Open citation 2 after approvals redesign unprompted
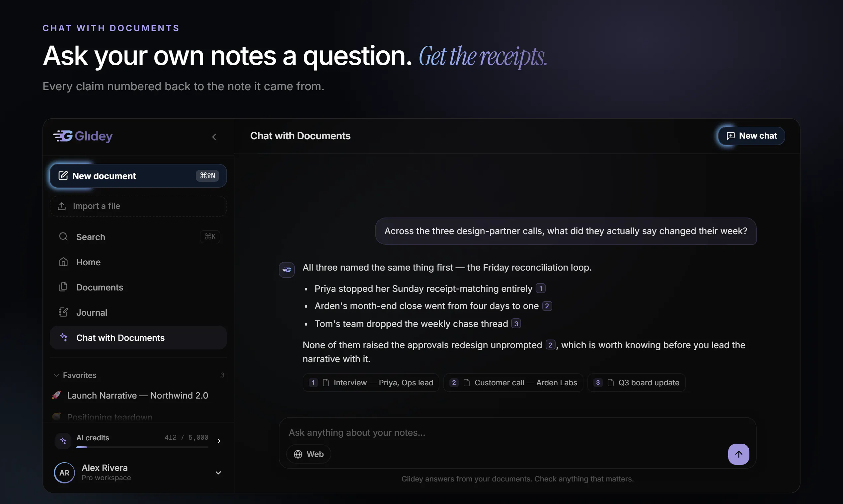Viewport: 843px width, 504px height. (x=550, y=345)
